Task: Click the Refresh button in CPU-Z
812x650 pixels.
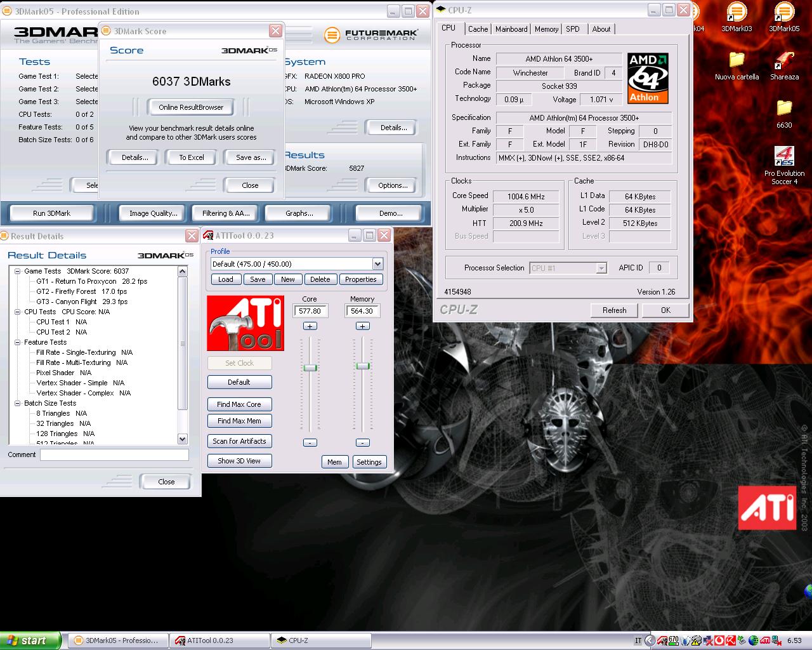Action: pyautogui.click(x=614, y=310)
